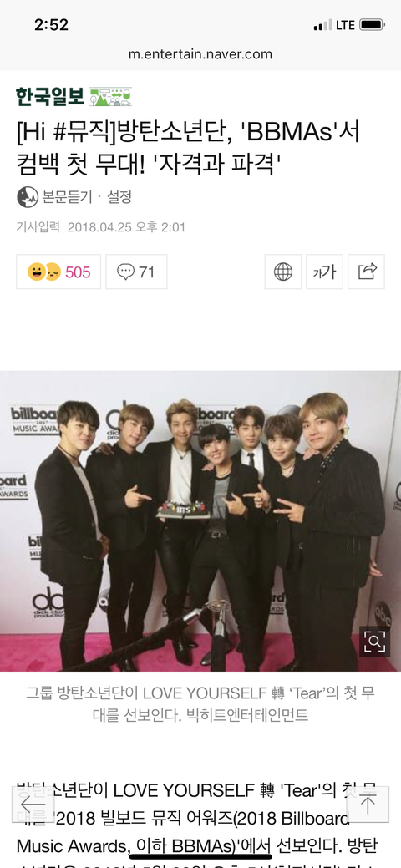Open 설정 settings for audio reading

click(x=119, y=196)
